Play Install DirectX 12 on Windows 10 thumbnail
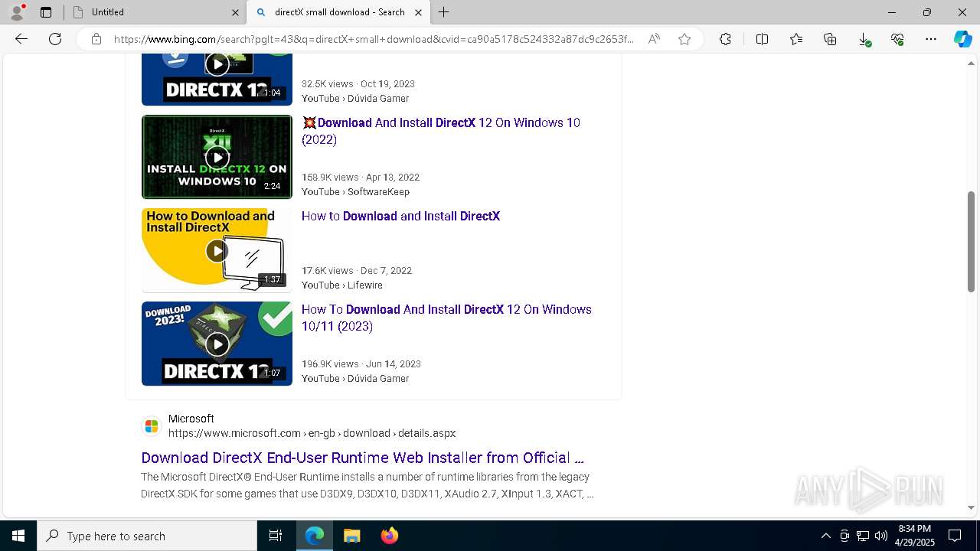 [x=217, y=157]
